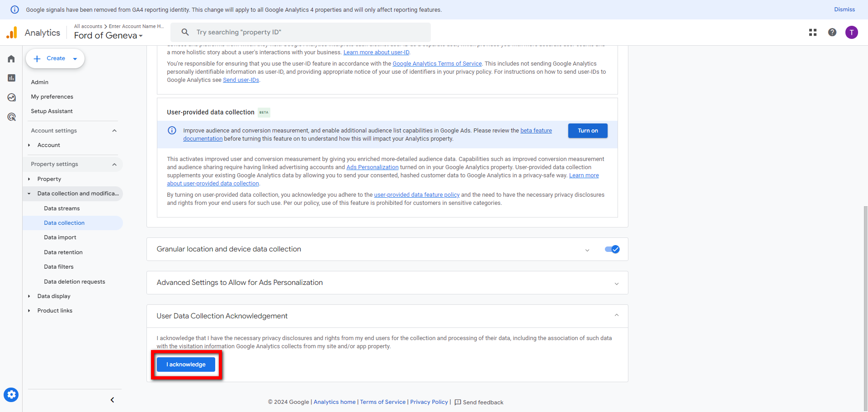
Task: Open the Home navigation icon
Action: click(x=11, y=59)
